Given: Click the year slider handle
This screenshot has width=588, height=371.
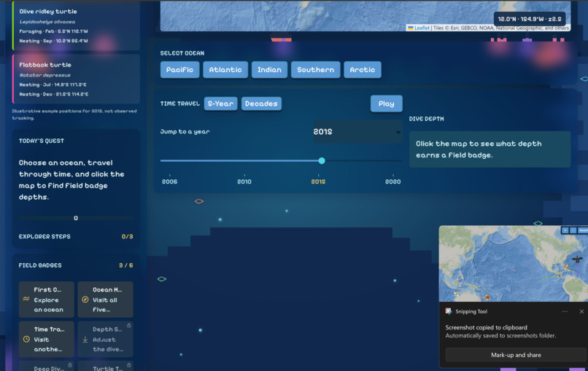Looking at the screenshot, I should coord(322,161).
